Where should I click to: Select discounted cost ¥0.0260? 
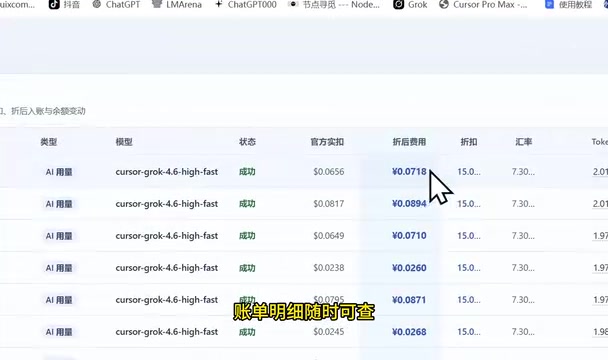[409, 268]
